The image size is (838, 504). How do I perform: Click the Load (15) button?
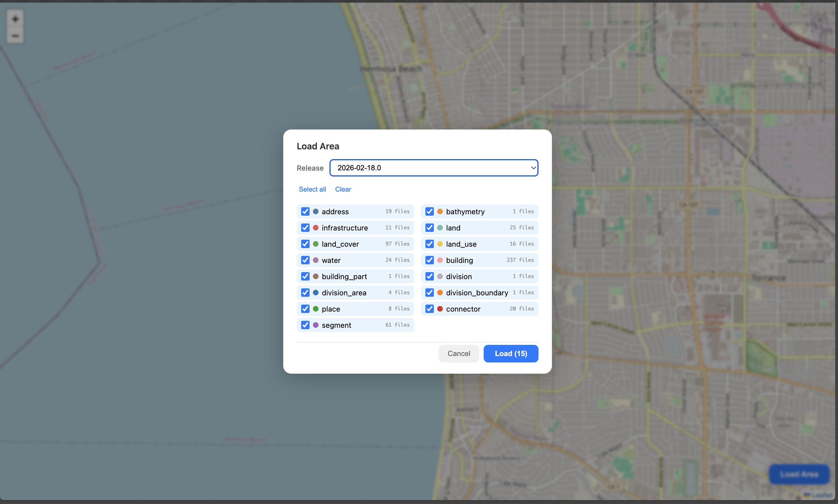(511, 354)
